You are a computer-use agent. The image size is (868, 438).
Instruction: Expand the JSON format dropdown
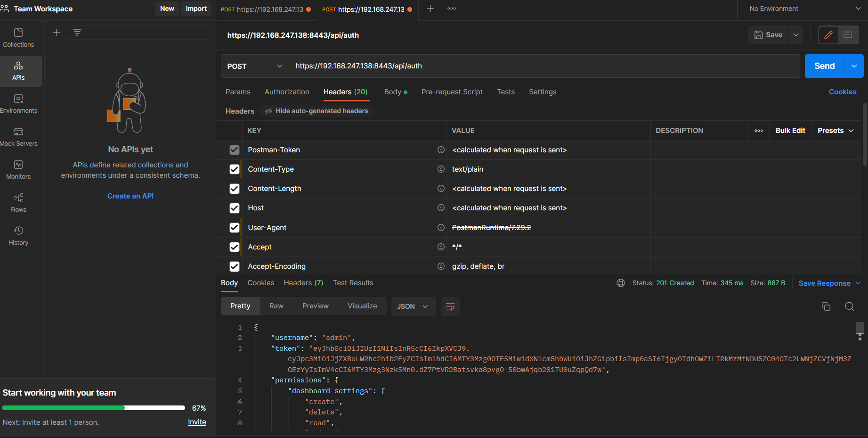[413, 306]
